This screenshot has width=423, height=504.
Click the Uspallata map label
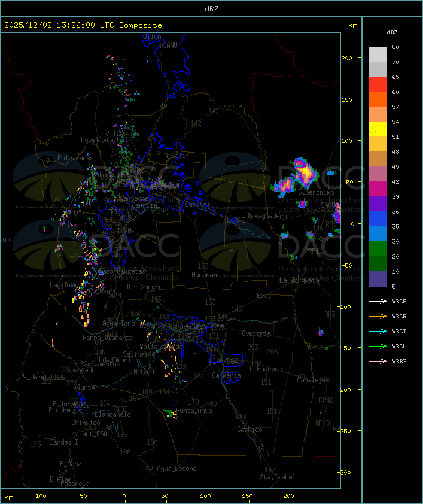tap(97, 140)
